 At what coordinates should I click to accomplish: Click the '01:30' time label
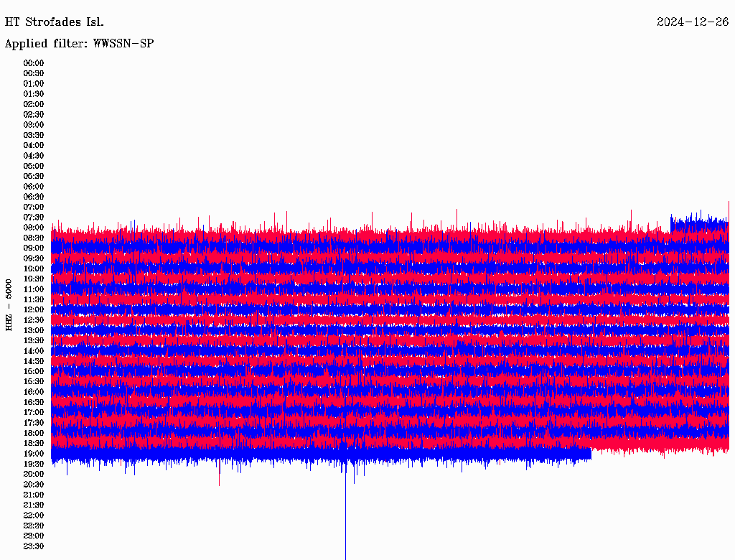coord(34,94)
